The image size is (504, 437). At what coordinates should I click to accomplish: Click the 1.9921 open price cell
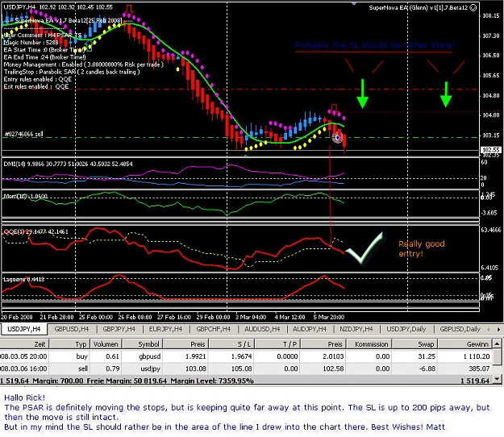tap(195, 356)
